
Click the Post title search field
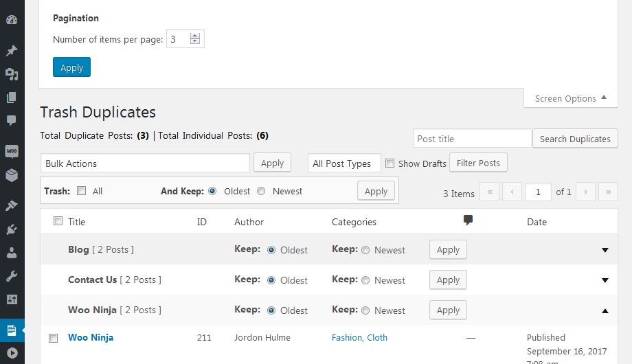(472, 139)
